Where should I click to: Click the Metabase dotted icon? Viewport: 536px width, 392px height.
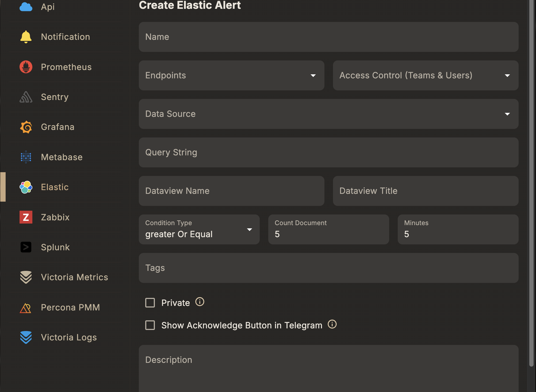pos(26,157)
